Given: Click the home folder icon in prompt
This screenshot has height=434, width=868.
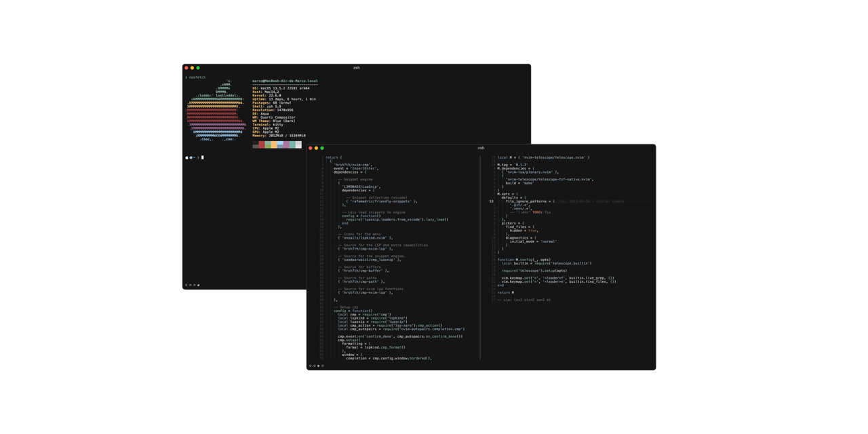Looking at the screenshot, I should point(191,157).
